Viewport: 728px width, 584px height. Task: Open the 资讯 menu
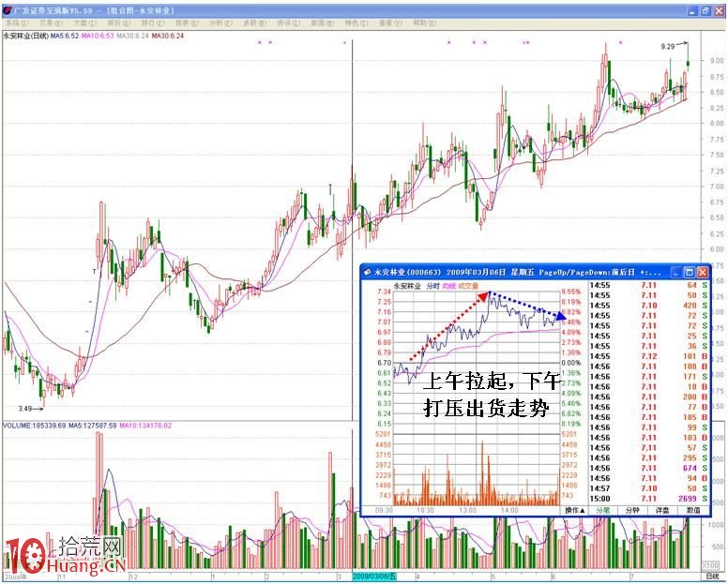(x=288, y=22)
